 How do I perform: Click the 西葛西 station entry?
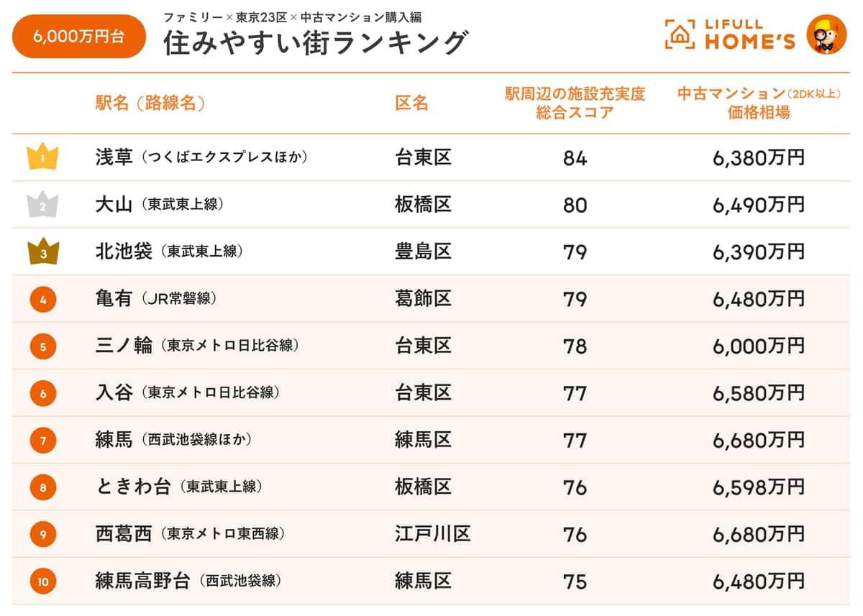[x=124, y=534]
